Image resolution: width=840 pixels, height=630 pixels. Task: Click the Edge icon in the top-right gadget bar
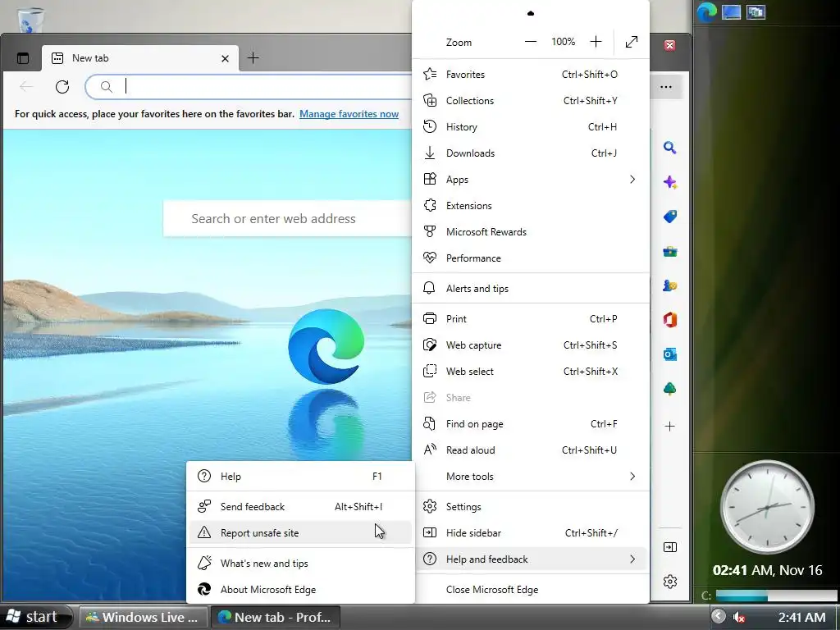[x=706, y=11]
